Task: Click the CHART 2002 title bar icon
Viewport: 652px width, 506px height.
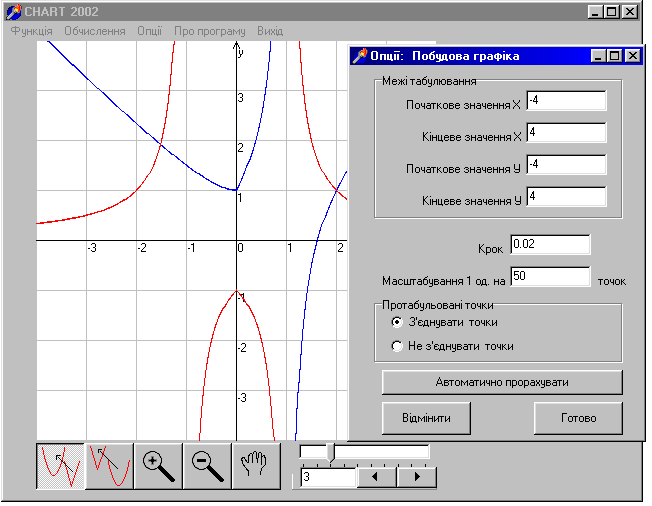Action: pos(14,12)
